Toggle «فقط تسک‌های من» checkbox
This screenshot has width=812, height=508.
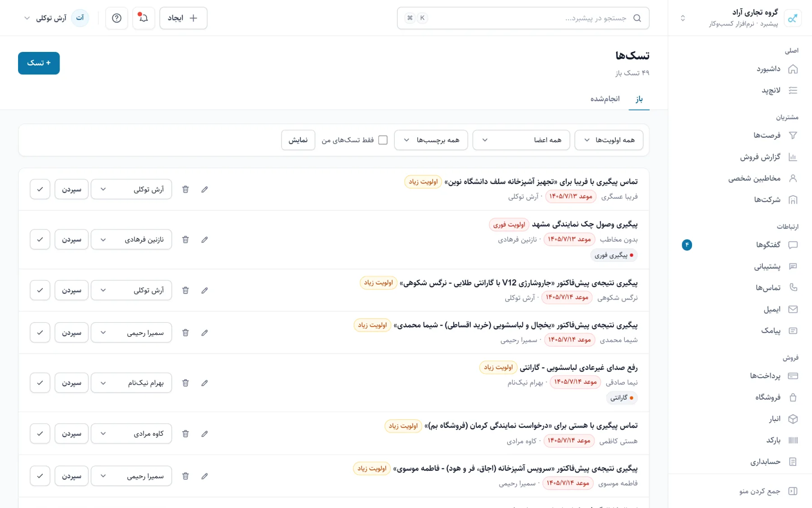[x=383, y=140]
